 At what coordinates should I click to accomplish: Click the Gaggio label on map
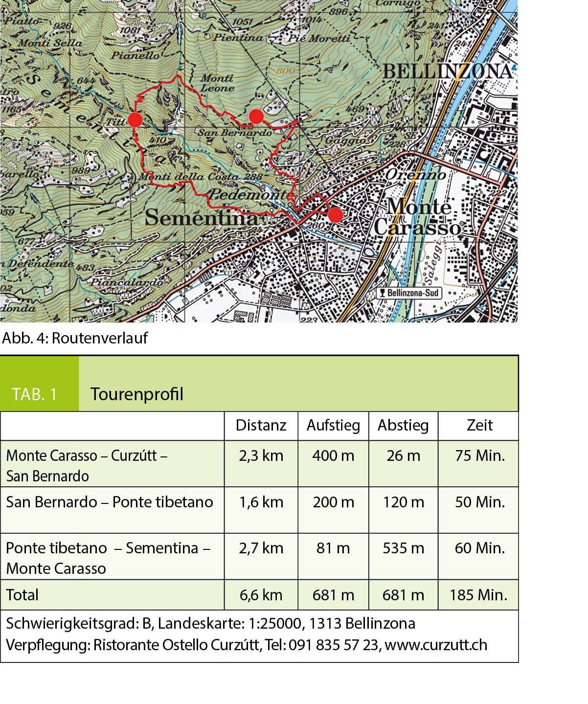pyautogui.click(x=345, y=140)
